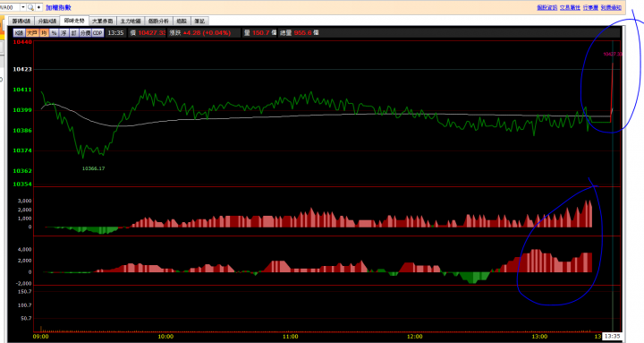Toggle the K線 chart mode button
Screen dimensions: 644x343
pos(19,33)
